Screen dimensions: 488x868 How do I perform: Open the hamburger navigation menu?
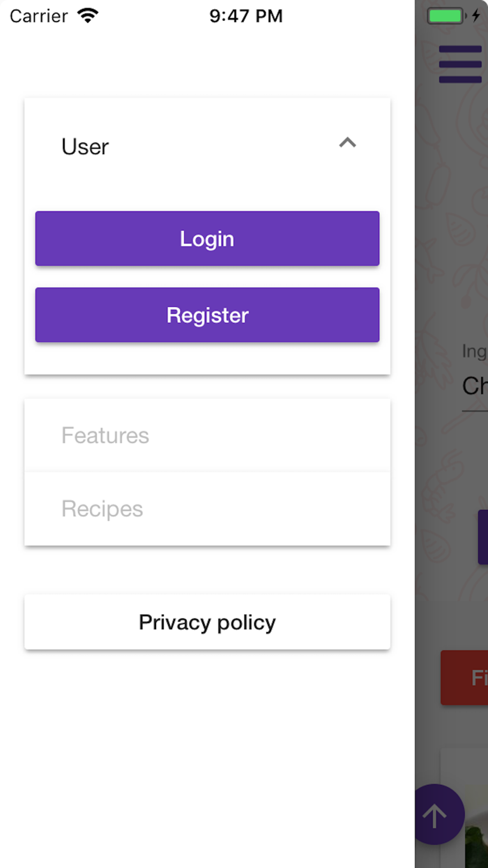pos(459,63)
